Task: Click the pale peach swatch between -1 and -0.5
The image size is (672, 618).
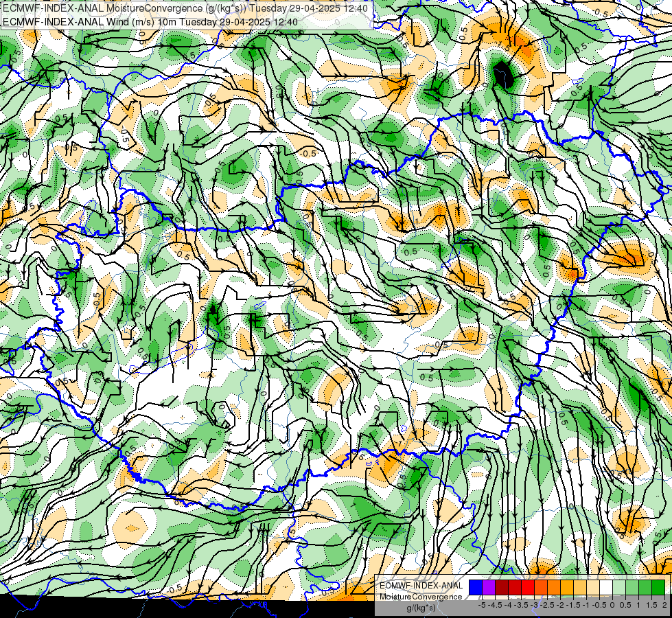Action: 593,587
